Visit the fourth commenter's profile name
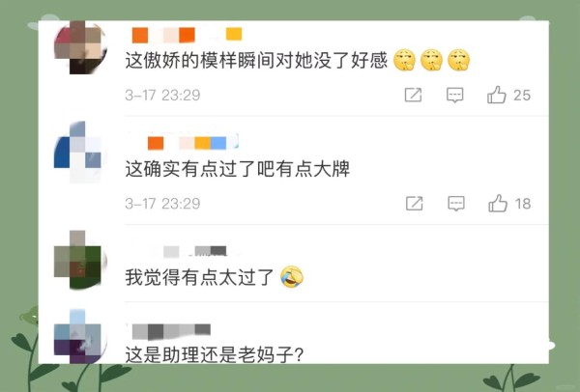 170,331
